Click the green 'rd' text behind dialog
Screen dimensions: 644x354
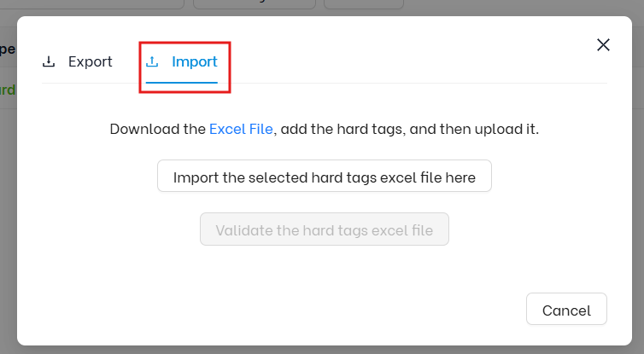pos(8,90)
